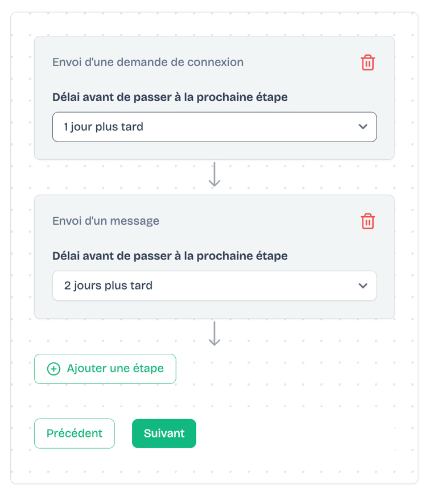437x504 pixels.
Task: Click the 'Précédent' button
Action: (x=74, y=433)
